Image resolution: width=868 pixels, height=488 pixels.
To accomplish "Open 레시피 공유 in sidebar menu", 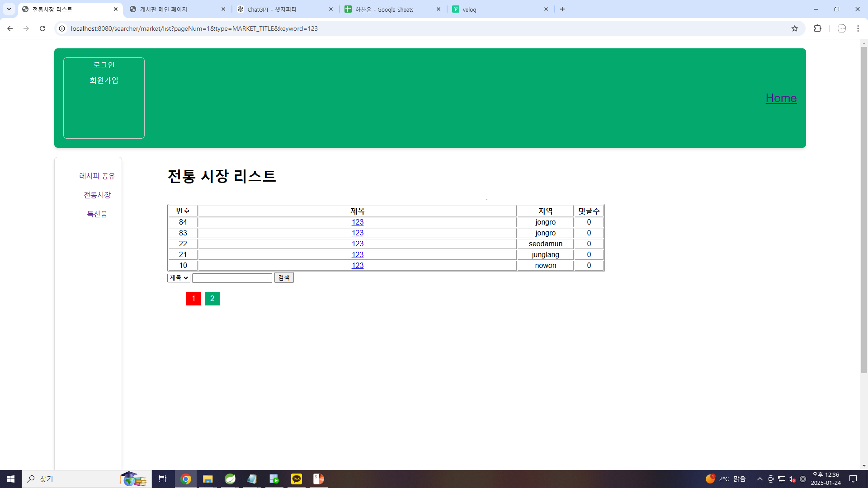I will tap(97, 176).
